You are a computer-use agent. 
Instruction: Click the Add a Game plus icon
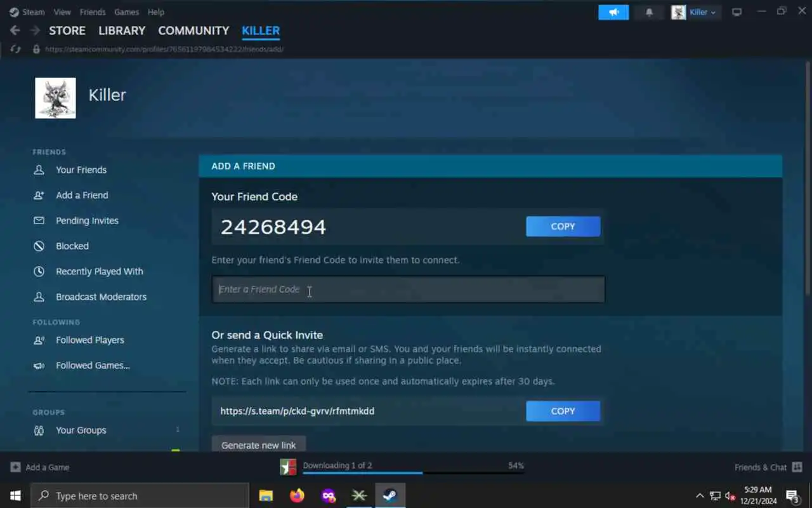[16, 467]
